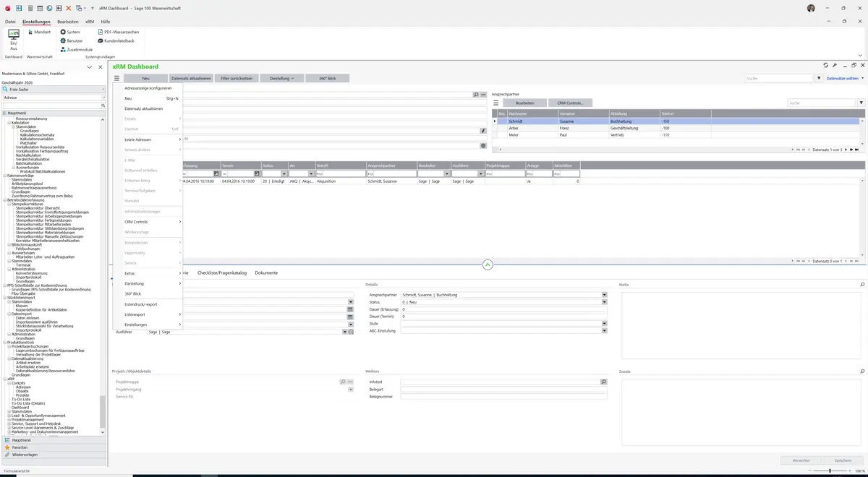
Task: Expand Letzte Adressen submenu
Action: pyautogui.click(x=153, y=139)
